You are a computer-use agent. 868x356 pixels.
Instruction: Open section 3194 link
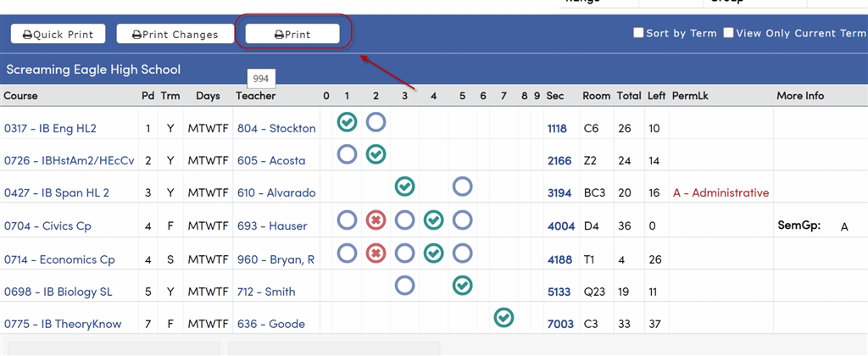[x=559, y=193]
